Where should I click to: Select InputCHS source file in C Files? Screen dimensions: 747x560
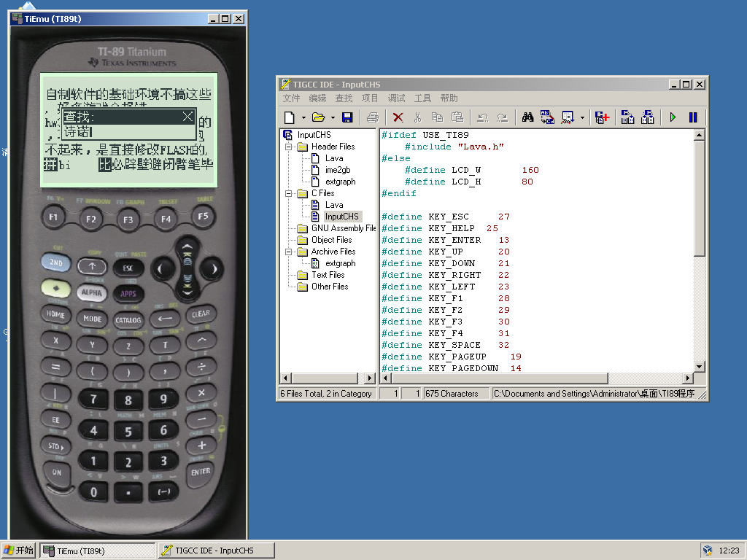[342, 216]
